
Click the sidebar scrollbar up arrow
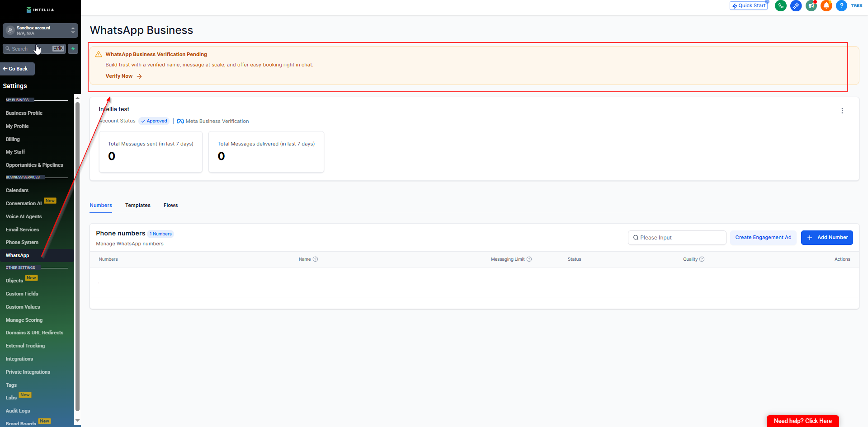click(x=77, y=98)
